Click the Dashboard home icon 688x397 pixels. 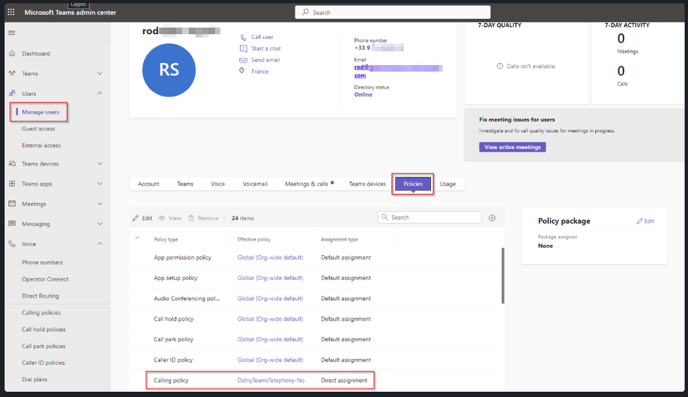pyautogui.click(x=12, y=54)
